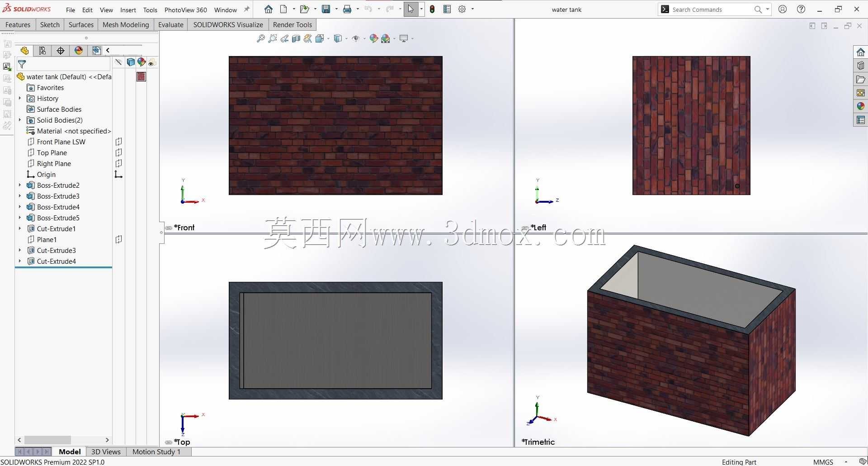This screenshot has height=466, width=868.
Task: Open Options gear dropdown arrow
Action: click(473, 9)
